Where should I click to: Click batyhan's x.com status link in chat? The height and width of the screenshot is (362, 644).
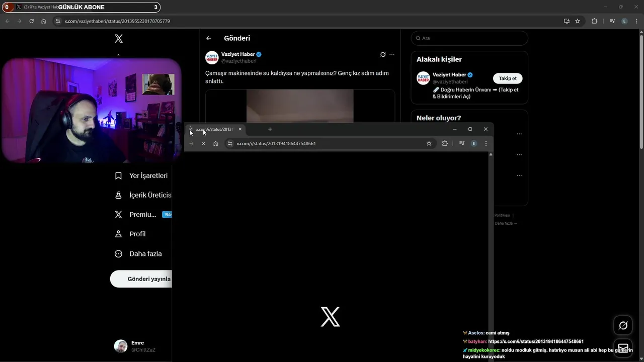(536, 341)
